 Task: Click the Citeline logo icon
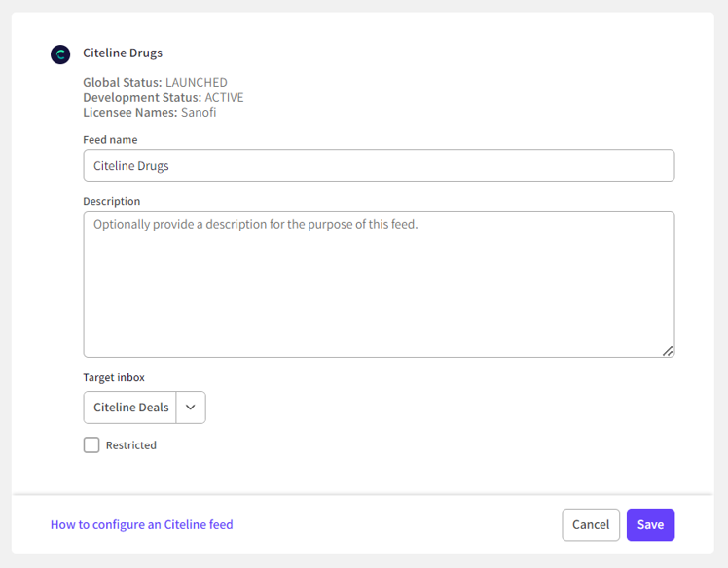60,54
